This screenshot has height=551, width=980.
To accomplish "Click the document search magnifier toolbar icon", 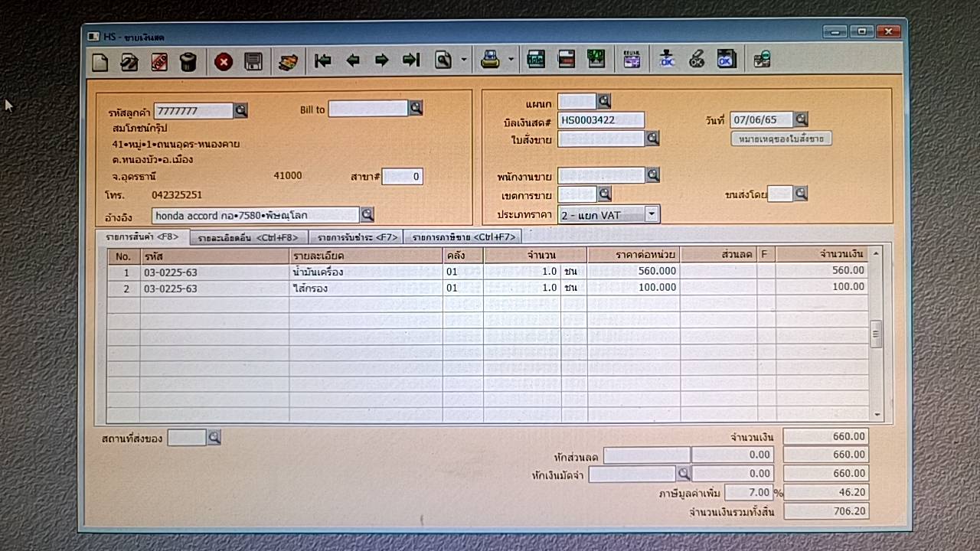I will coord(443,60).
